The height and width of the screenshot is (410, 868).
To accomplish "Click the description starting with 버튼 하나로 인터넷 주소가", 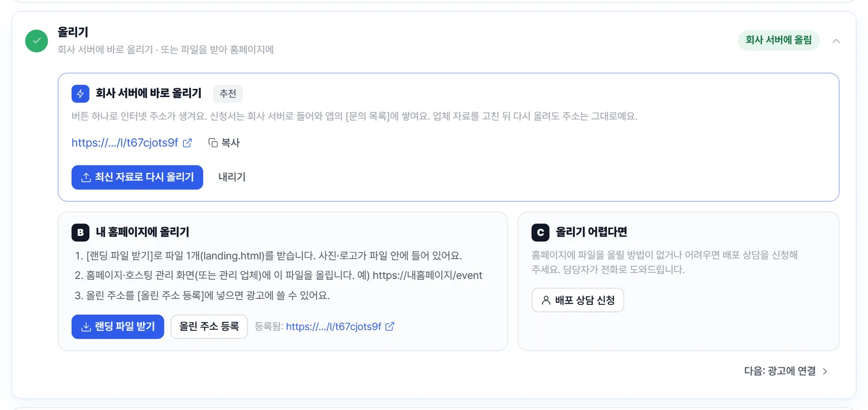I will 354,116.
